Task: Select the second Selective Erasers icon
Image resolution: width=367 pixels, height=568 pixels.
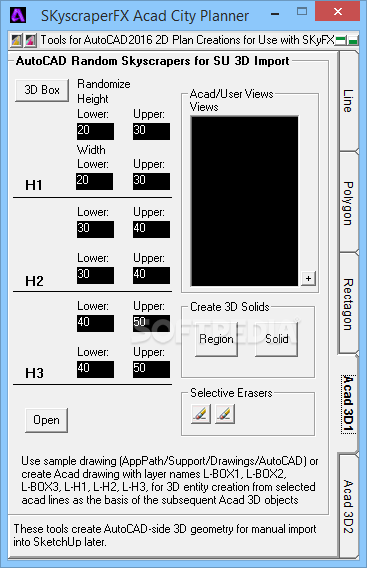Action: click(225, 414)
